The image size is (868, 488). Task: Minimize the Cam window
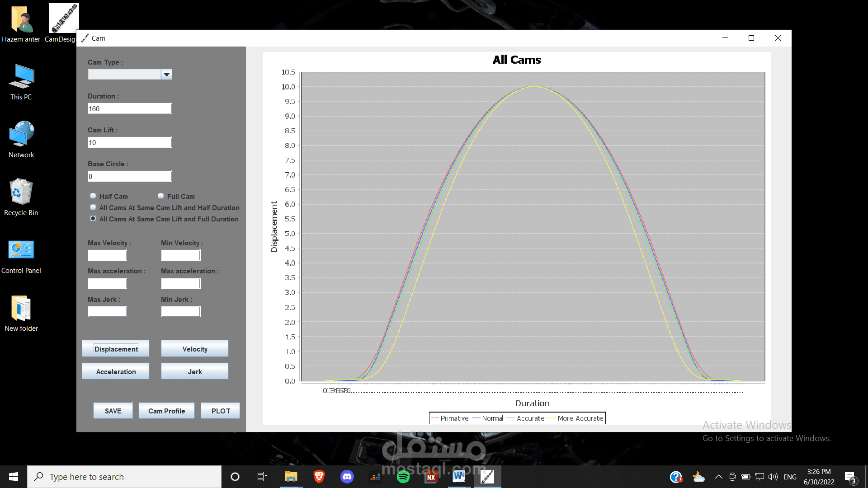coord(725,38)
